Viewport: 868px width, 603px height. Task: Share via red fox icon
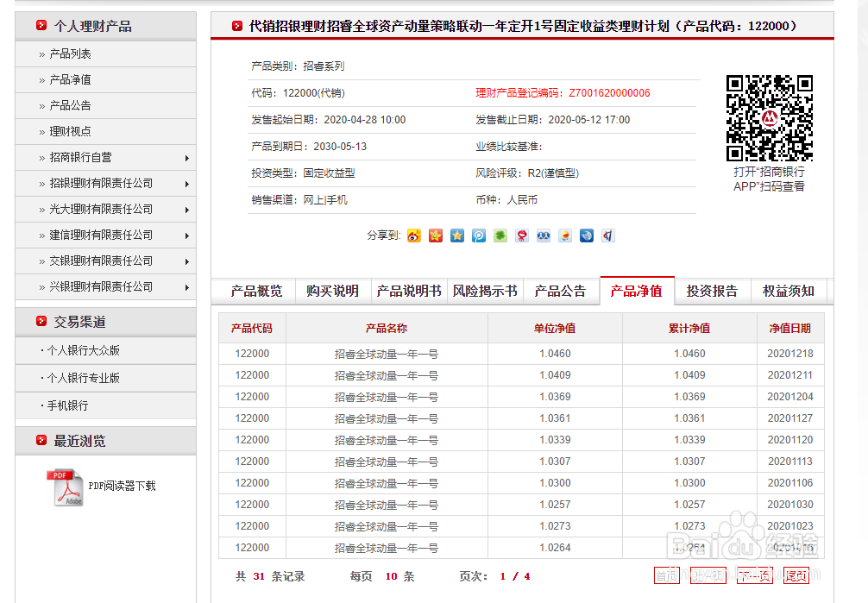click(x=522, y=236)
